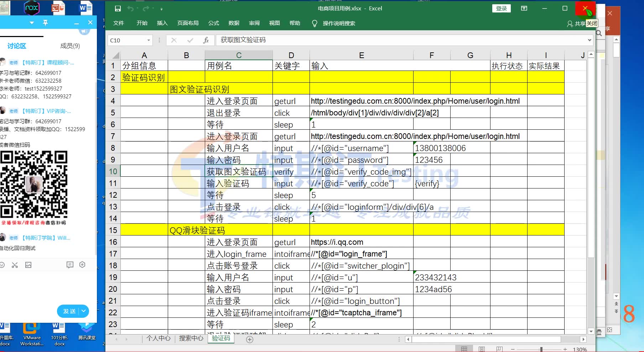Open the 帮助 ribbon tab

295,23
